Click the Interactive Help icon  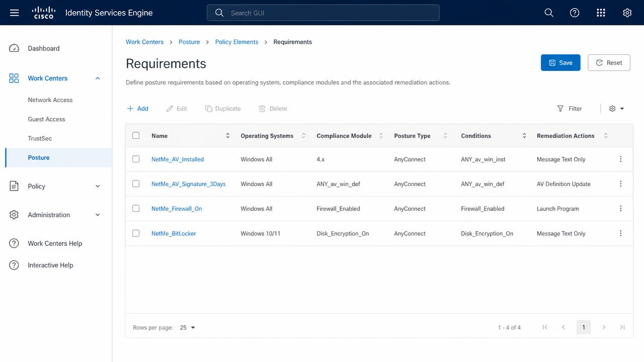pos(14,265)
